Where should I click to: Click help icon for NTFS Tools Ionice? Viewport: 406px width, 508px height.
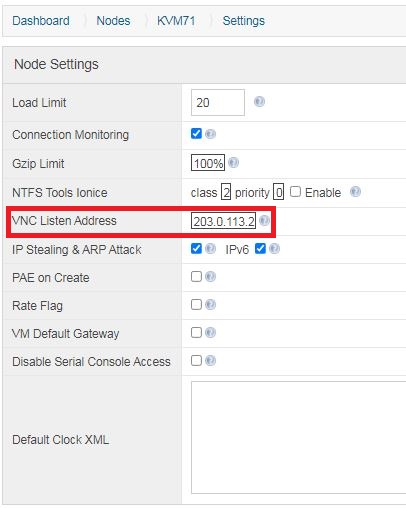(x=355, y=192)
